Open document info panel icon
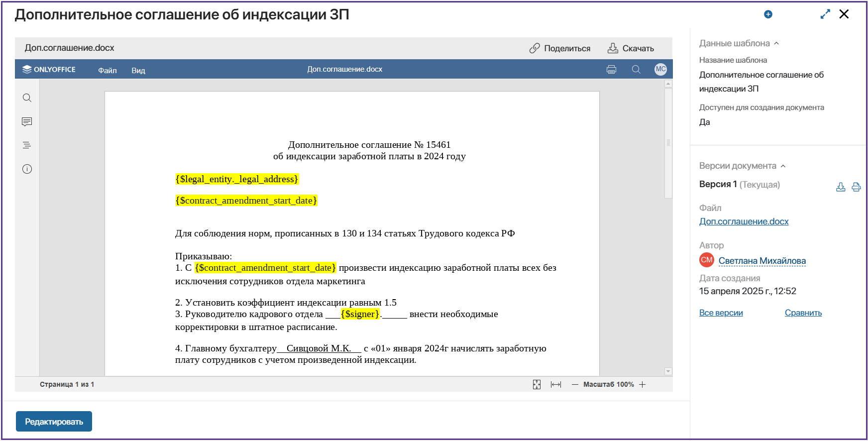 [x=27, y=169]
